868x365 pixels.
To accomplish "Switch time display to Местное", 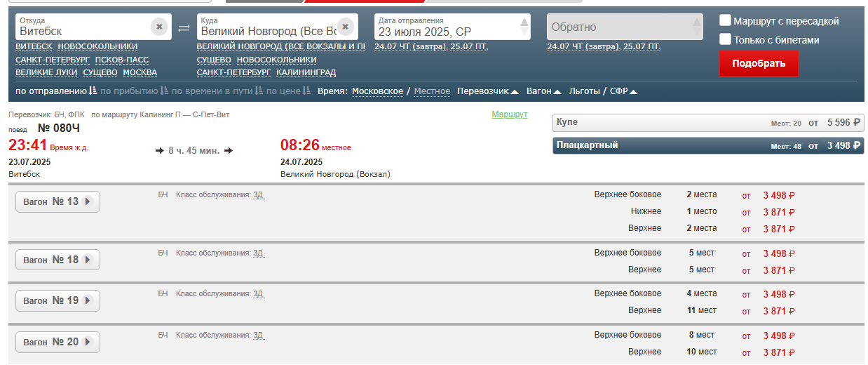I will (x=432, y=91).
